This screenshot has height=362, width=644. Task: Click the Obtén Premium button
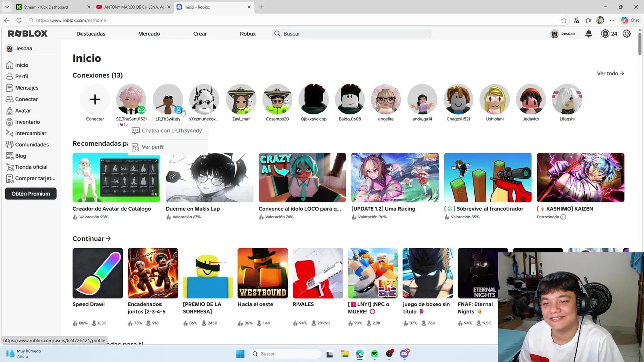click(31, 194)
